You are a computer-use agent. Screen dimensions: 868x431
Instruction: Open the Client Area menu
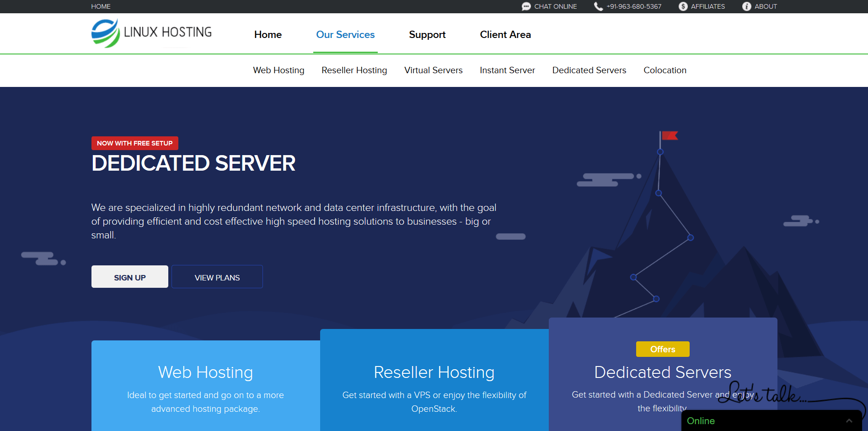click(505, 34)
